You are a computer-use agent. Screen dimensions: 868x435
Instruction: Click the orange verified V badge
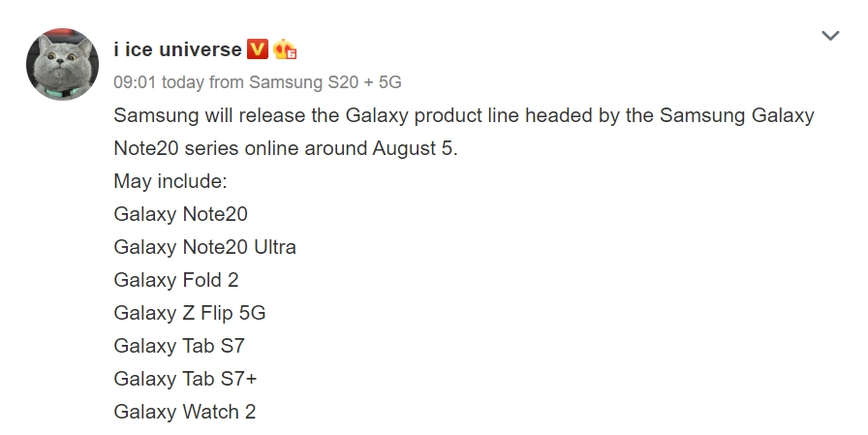point(257,49)
